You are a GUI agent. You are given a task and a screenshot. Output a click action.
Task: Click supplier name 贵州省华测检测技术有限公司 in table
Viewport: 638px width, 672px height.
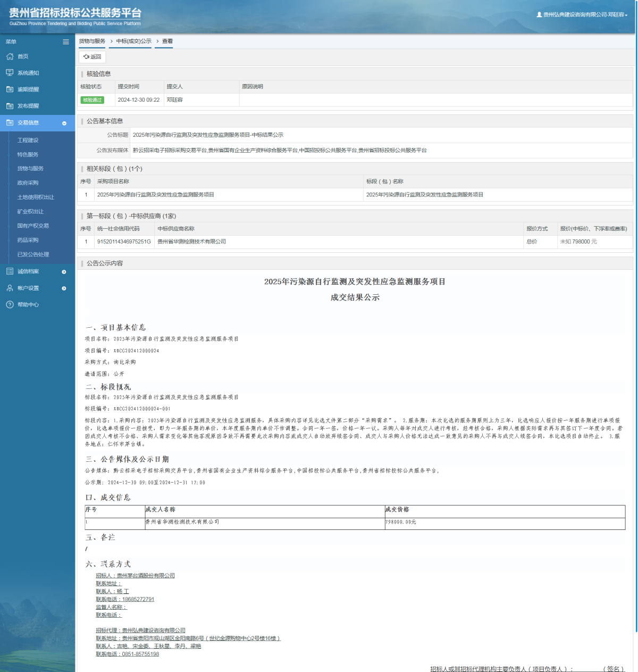192,242
